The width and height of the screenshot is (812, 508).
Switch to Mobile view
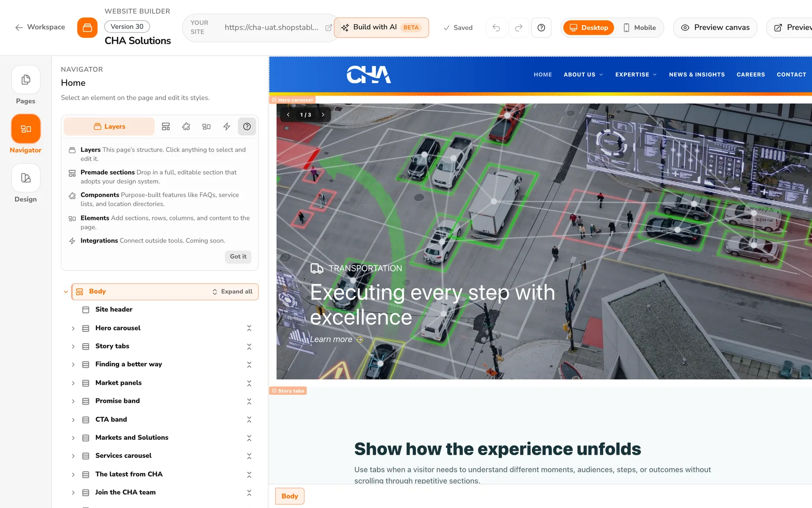(x=640, y=28)
